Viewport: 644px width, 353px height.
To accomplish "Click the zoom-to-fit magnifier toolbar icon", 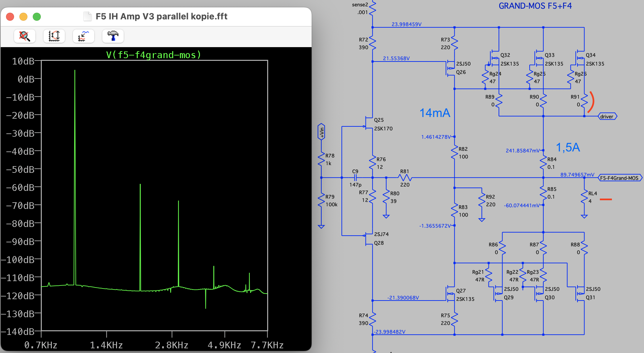I will [x=25, y=36].
